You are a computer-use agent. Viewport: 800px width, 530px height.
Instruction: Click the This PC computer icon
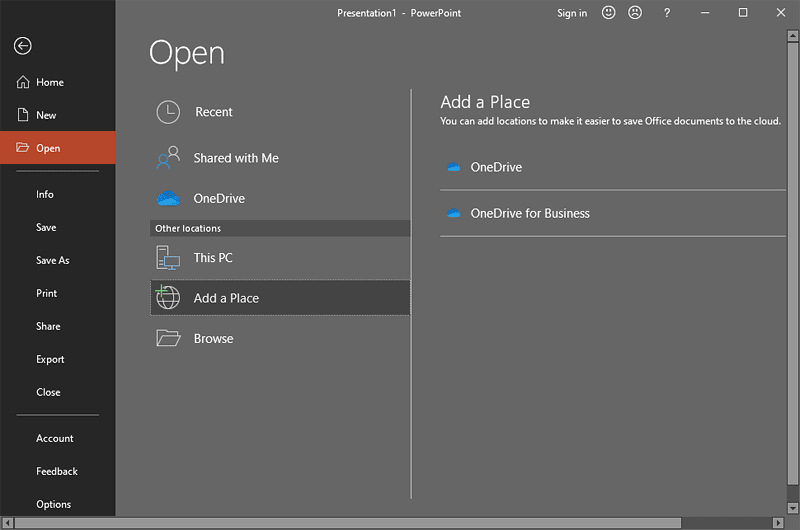pyautogui.click(x=168, y=258)
